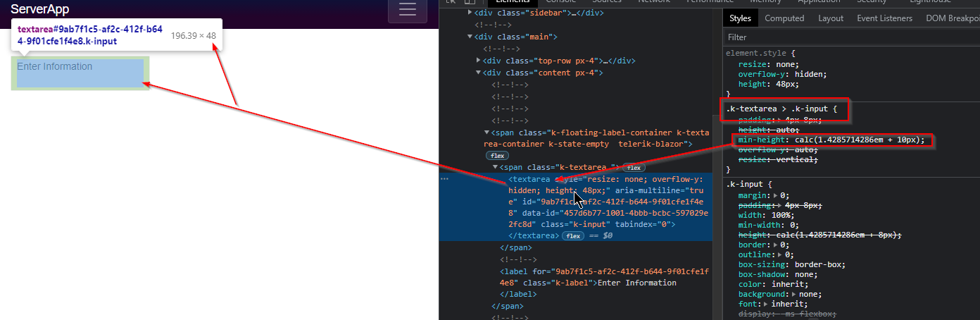Collapse the k-floating-label-container span node

click(x=487, y=133)
